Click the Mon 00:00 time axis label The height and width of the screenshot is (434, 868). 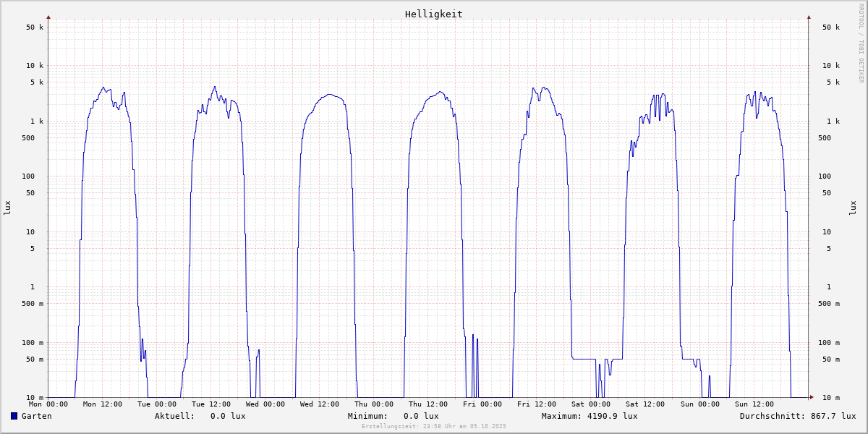pyautogui.click(x=48, y=404)
